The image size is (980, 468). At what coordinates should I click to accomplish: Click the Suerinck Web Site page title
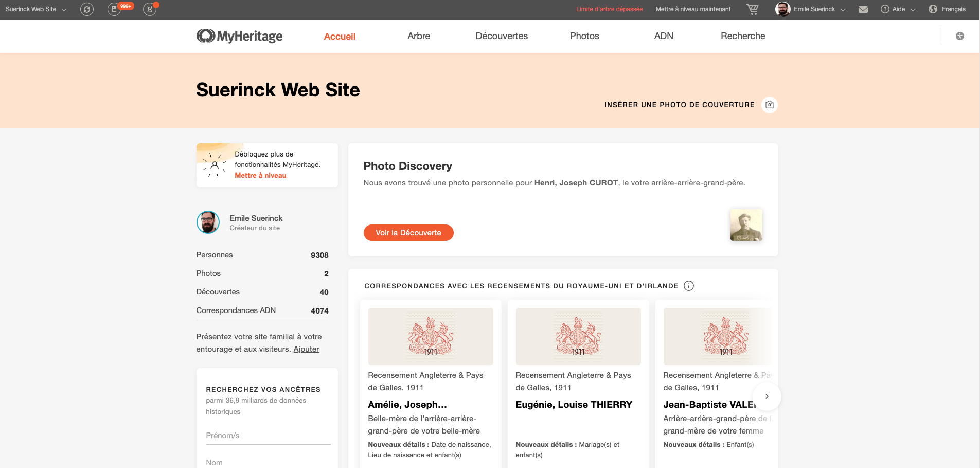pos(278,90)
